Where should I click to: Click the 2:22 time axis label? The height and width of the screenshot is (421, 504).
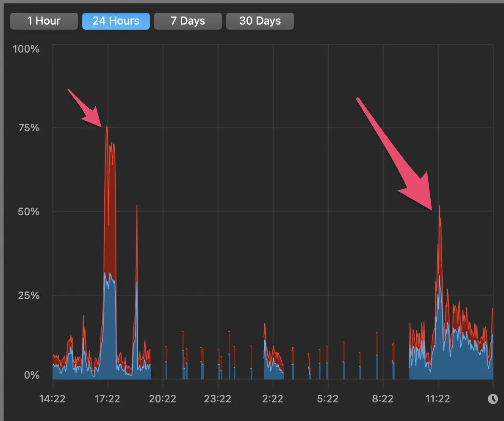[273, 399]
